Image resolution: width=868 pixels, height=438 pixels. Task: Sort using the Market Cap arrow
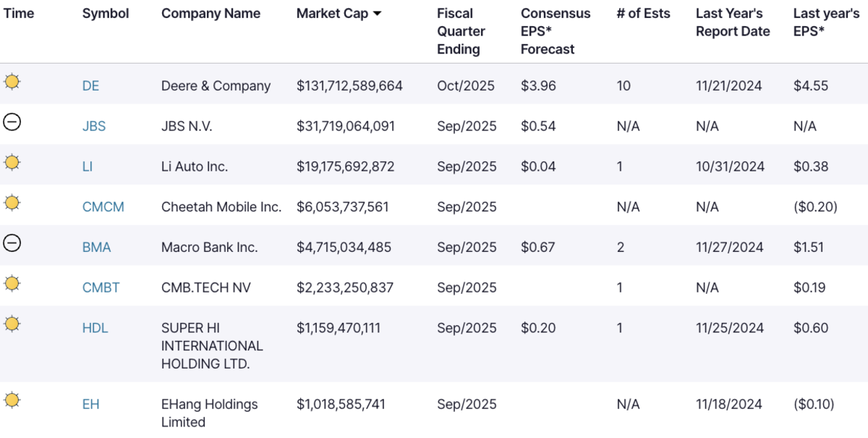pyautogui.click(x=377, y=14)
